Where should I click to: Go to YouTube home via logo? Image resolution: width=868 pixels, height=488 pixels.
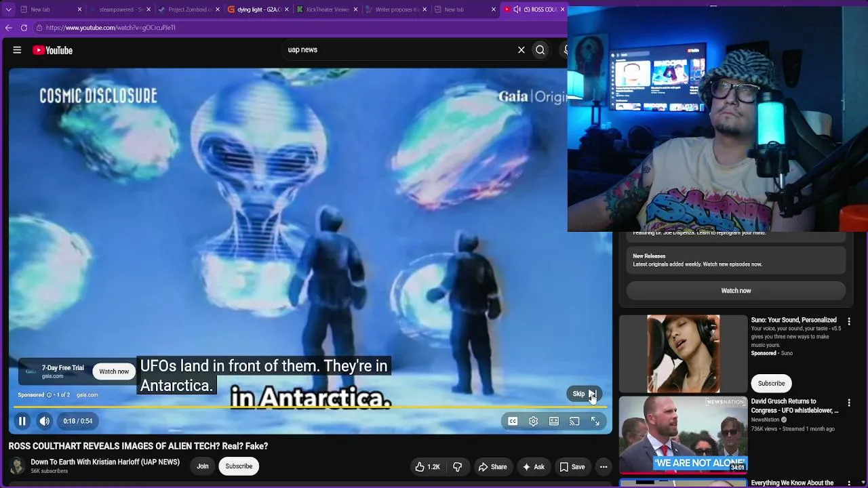(52, 50)
